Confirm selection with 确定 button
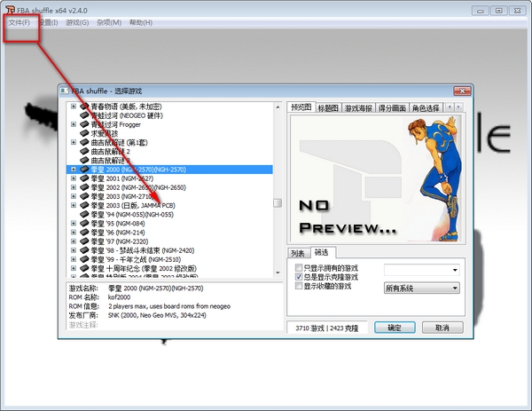Image resolution: width=532 pixels, height=411 pixels. point(395,328)
